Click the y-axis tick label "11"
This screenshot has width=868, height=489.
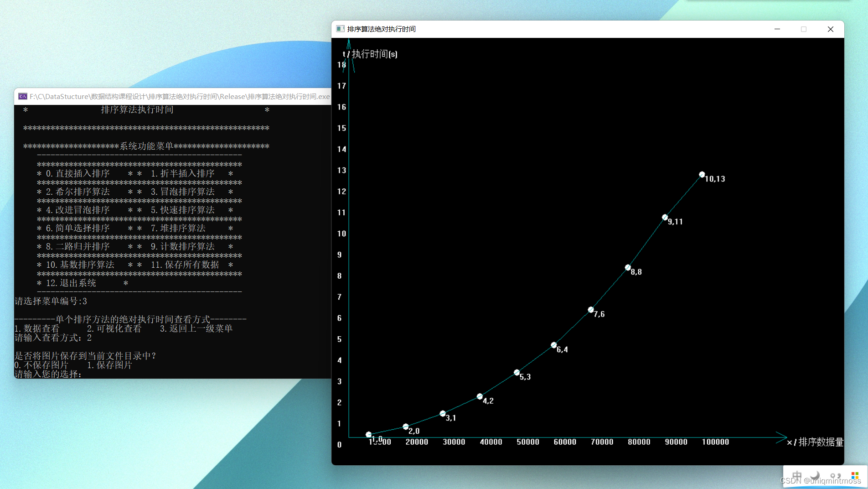tap(341, 213)
